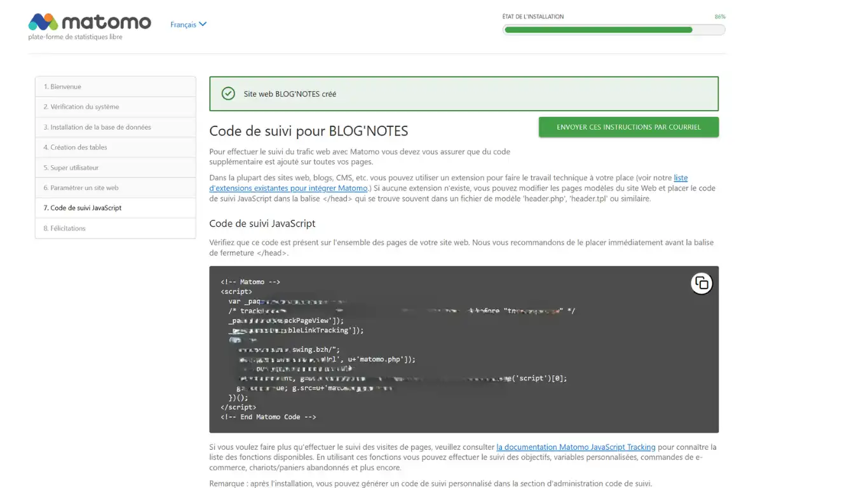Select step 2. Vérification du système

click(x=115, y=107)
